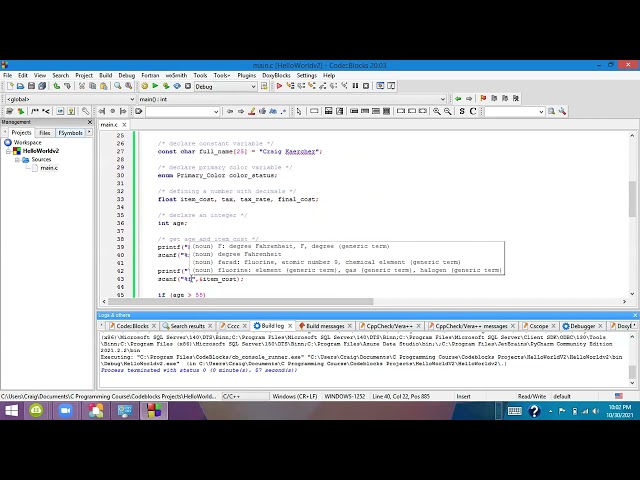Click the Copy icon

click(93, 86)
